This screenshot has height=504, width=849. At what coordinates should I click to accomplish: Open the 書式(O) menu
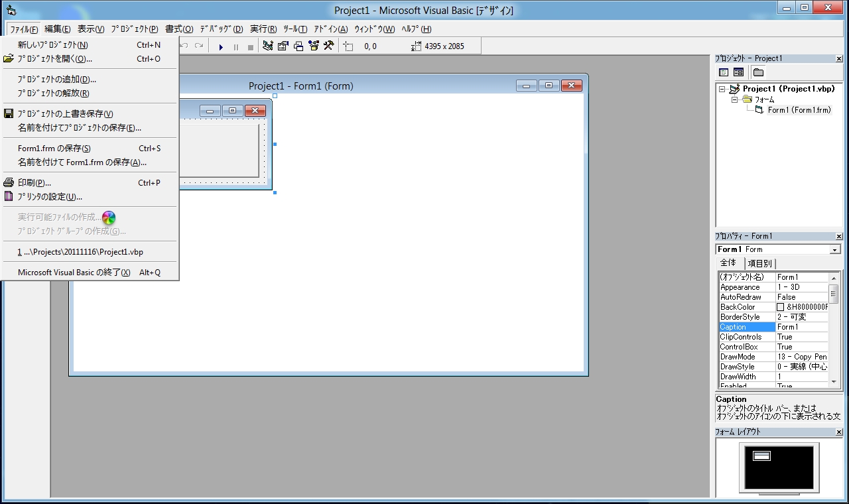pos(179,29)
